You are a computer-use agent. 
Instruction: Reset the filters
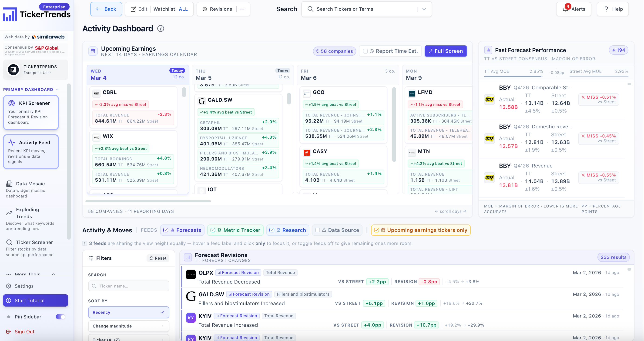tap(158, 258)
